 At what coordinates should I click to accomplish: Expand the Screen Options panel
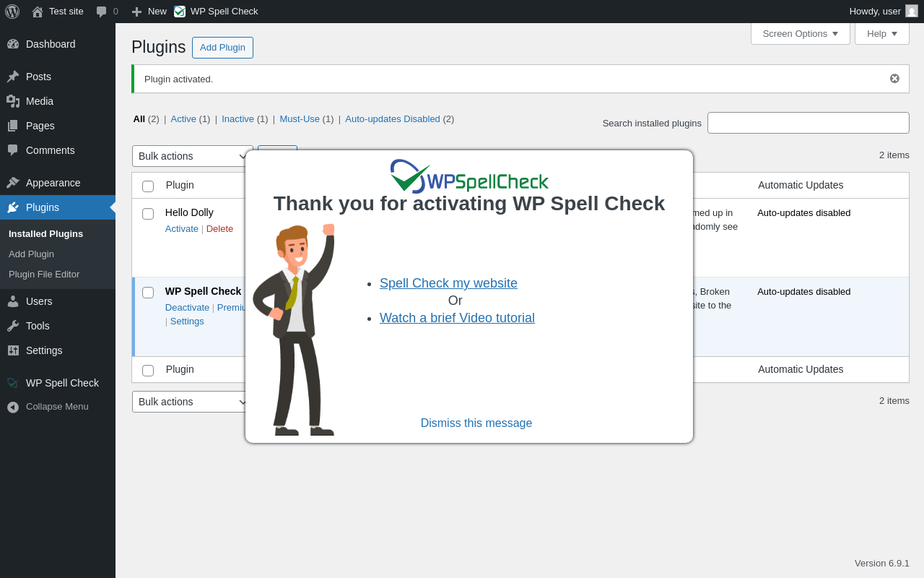(x=801, y=33)
